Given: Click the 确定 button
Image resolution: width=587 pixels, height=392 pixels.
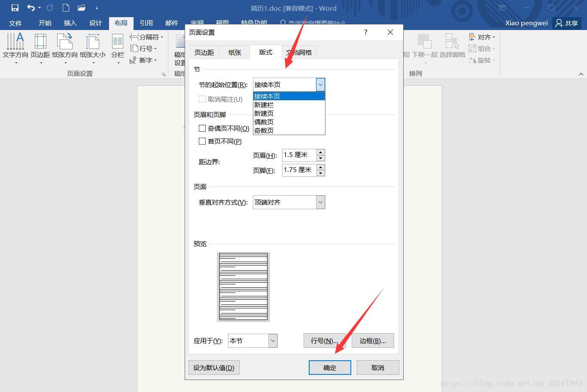Looking at the screenshot, I should pyautogui.click(x=330, y=368).
